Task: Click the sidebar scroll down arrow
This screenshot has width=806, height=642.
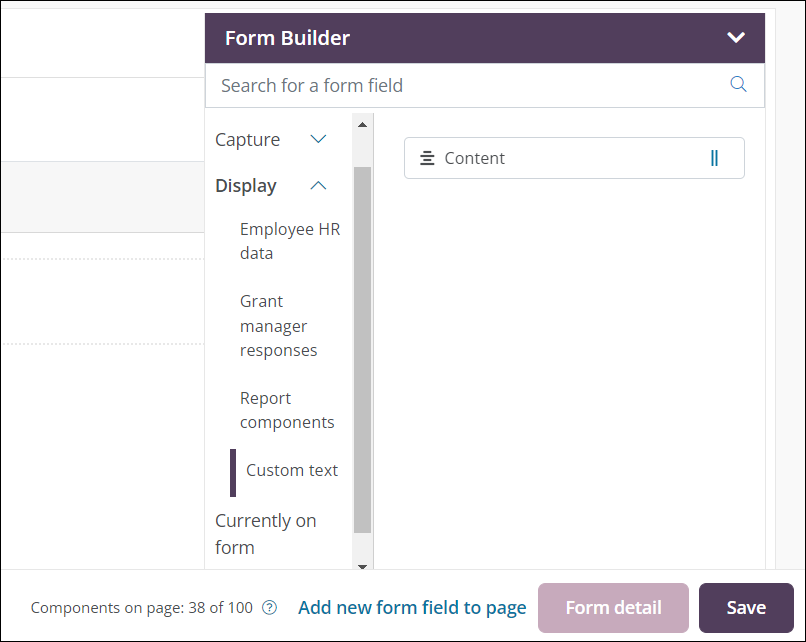Action: [362, 565]
